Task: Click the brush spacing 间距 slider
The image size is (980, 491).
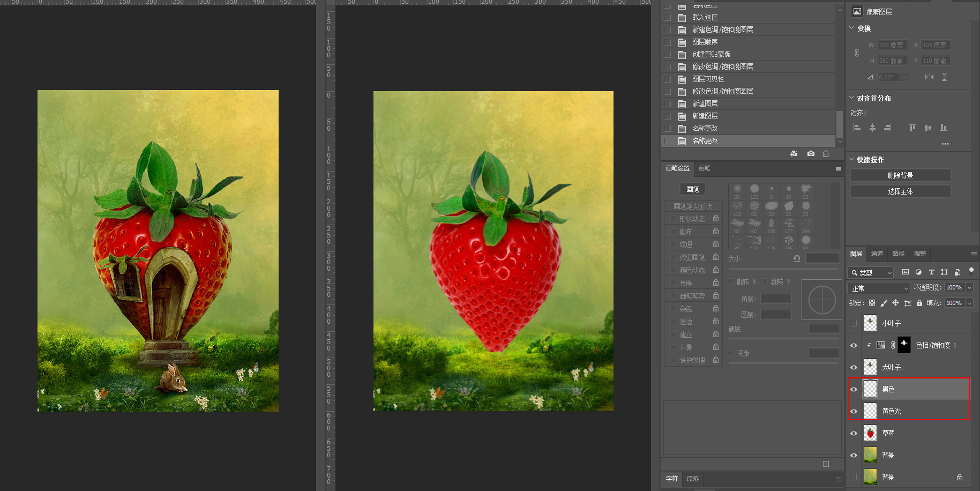Action: point(783,363)
